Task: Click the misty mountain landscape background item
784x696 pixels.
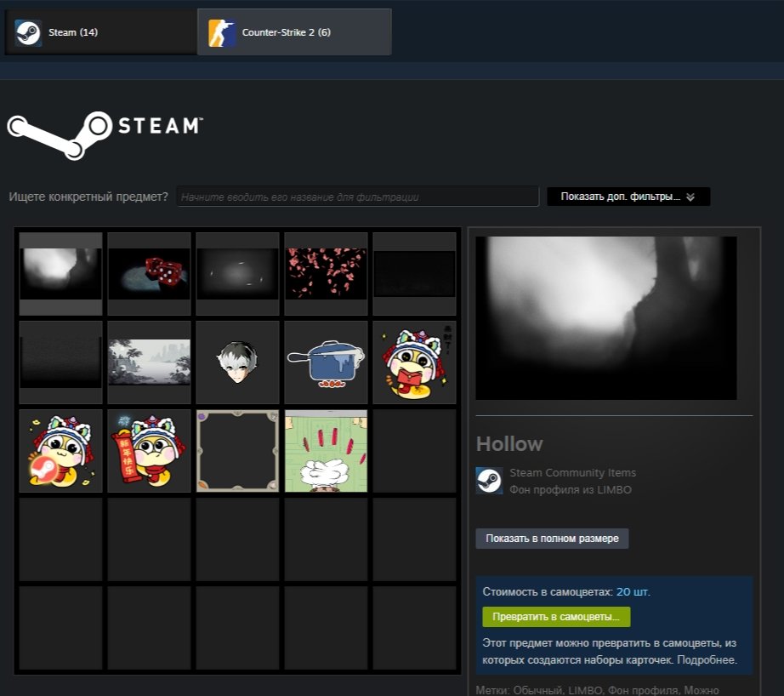Action: tap(149, 362)
